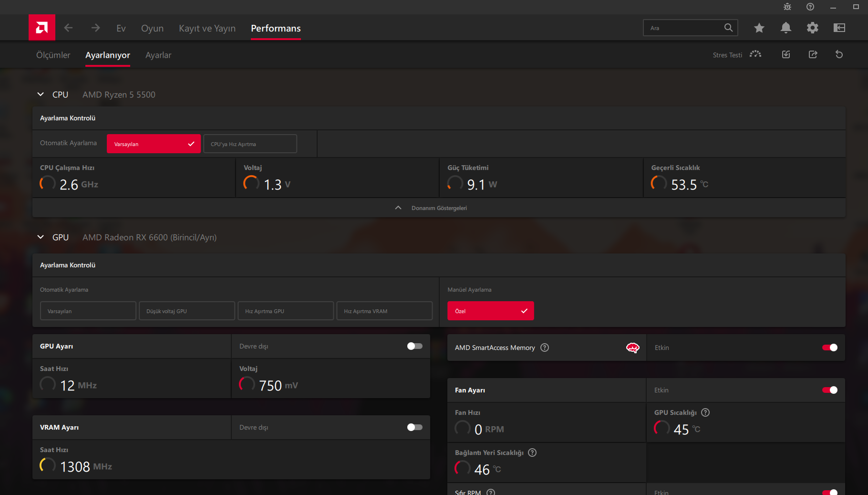This screenshot has height=495, width=868.
Task: Select GPU Varsayılan tuning preset
Action: click(88, 311)
